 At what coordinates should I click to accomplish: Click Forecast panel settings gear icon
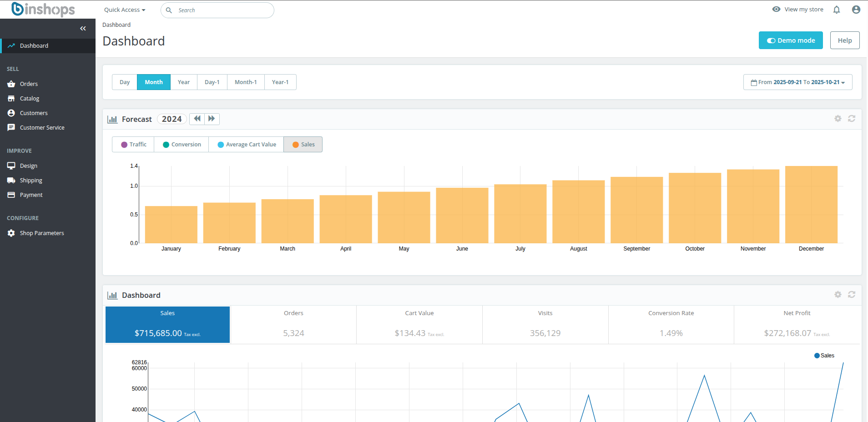[x=838, y=118]
